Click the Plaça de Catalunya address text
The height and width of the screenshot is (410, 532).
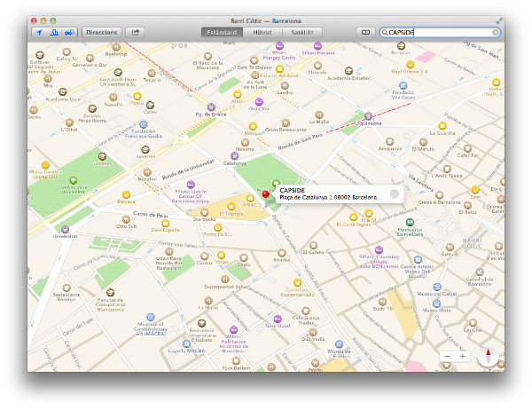[x=330, y=197]
